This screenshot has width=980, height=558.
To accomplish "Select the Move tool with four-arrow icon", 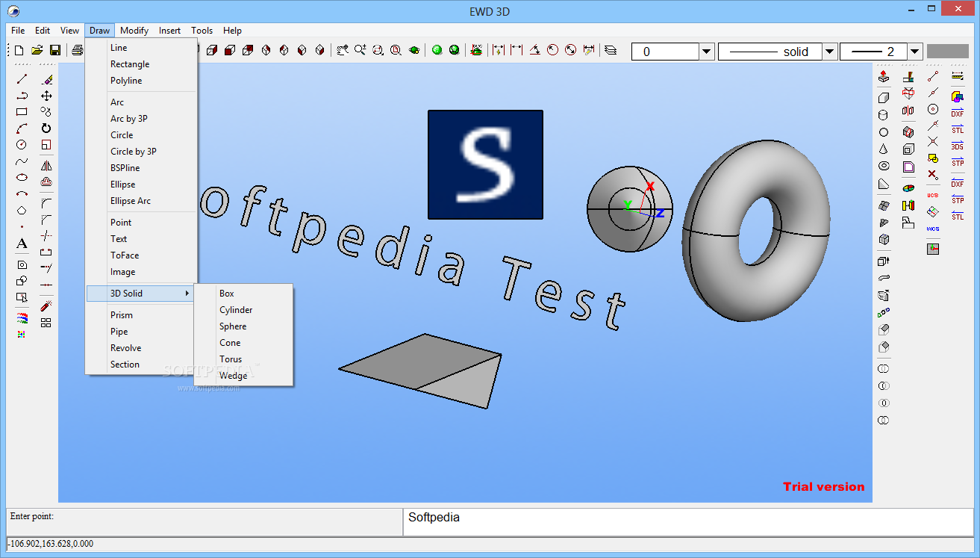I will click(46, 96).
